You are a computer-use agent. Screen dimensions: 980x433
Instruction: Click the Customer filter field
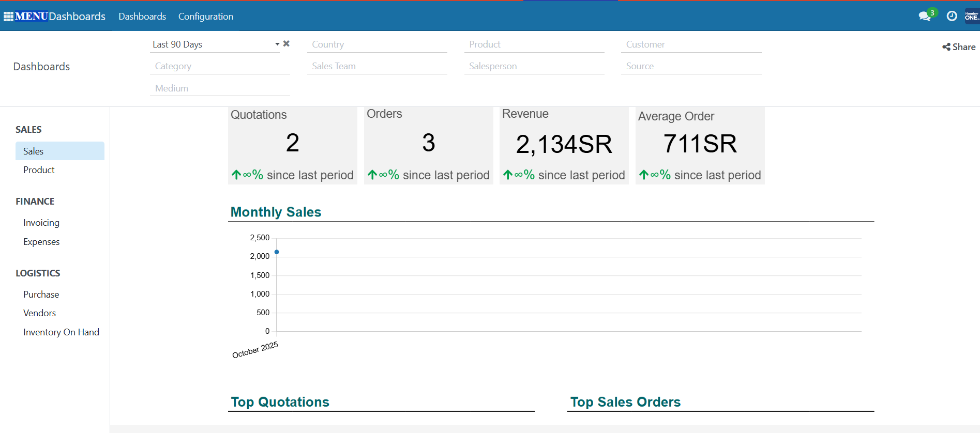691,44
